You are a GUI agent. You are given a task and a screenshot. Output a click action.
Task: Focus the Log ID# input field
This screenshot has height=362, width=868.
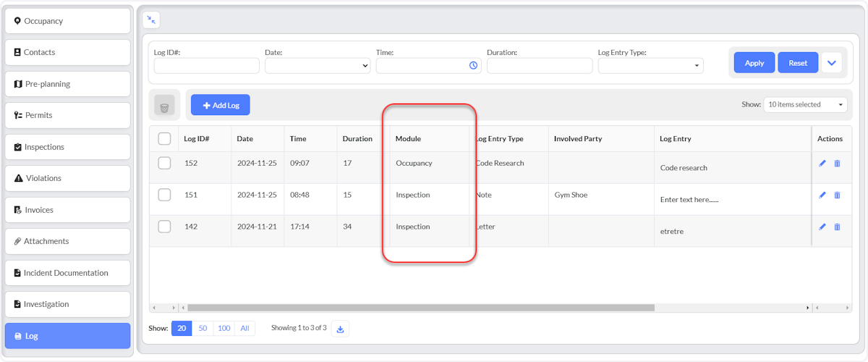point(207,65)
